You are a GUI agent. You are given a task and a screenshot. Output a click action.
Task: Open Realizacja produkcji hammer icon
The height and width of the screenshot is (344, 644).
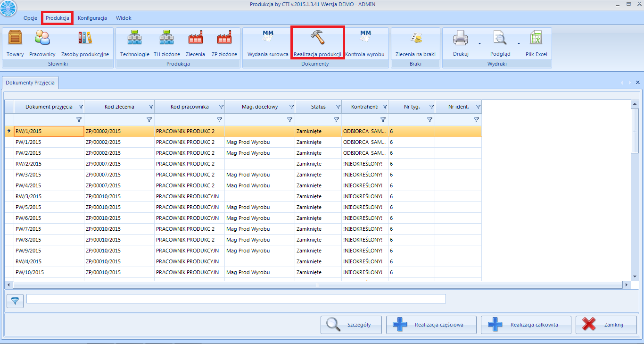[317, 37]
